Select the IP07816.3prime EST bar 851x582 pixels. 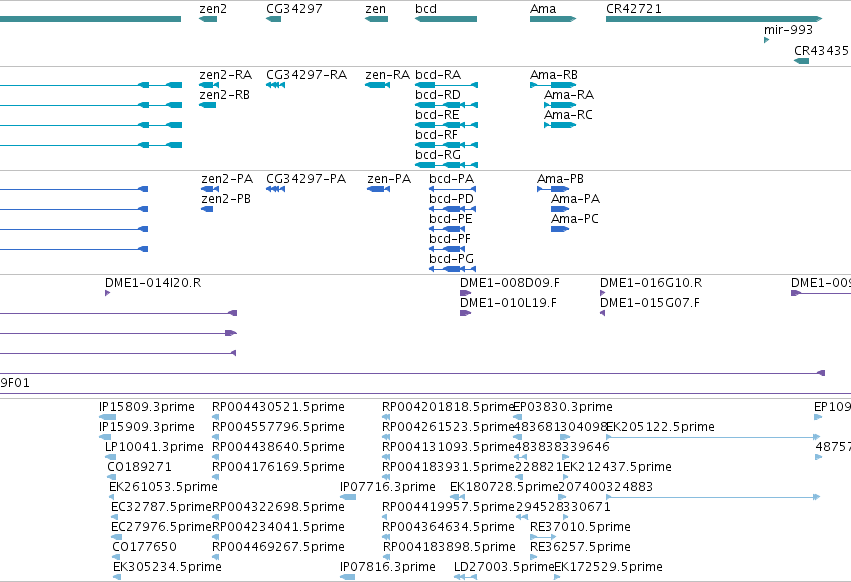pyautogui.click(x=348, y=577)
